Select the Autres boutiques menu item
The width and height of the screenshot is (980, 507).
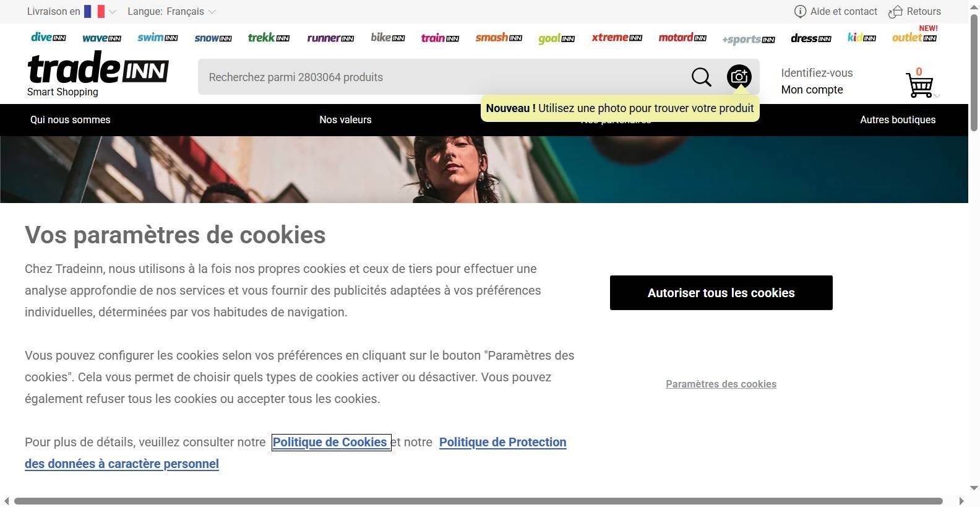point(898,119)
